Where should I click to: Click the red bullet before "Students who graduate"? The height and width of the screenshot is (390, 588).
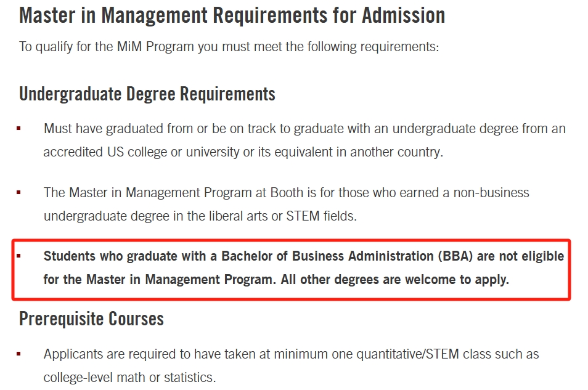tap(18, 256)
